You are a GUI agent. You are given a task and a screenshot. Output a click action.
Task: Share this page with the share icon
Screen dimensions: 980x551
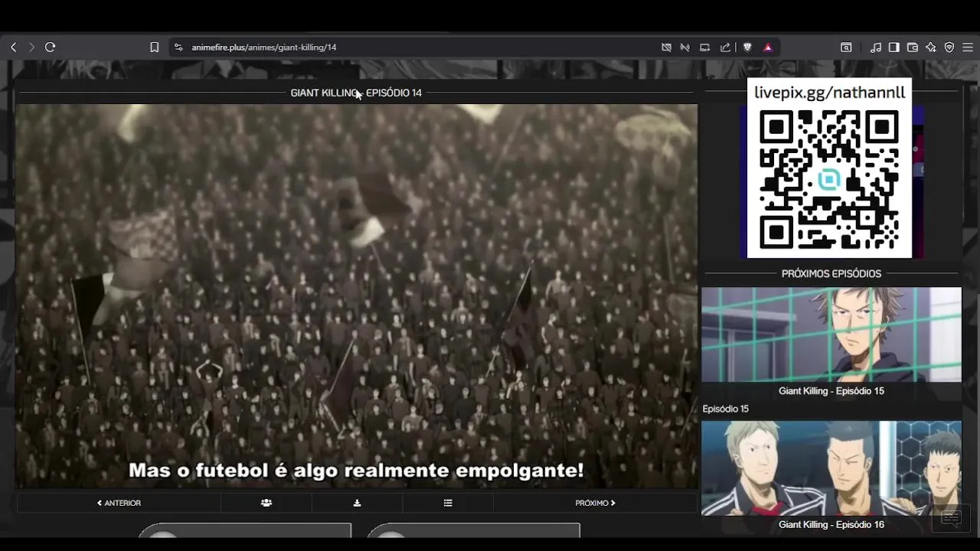click(x=725, y=47)
